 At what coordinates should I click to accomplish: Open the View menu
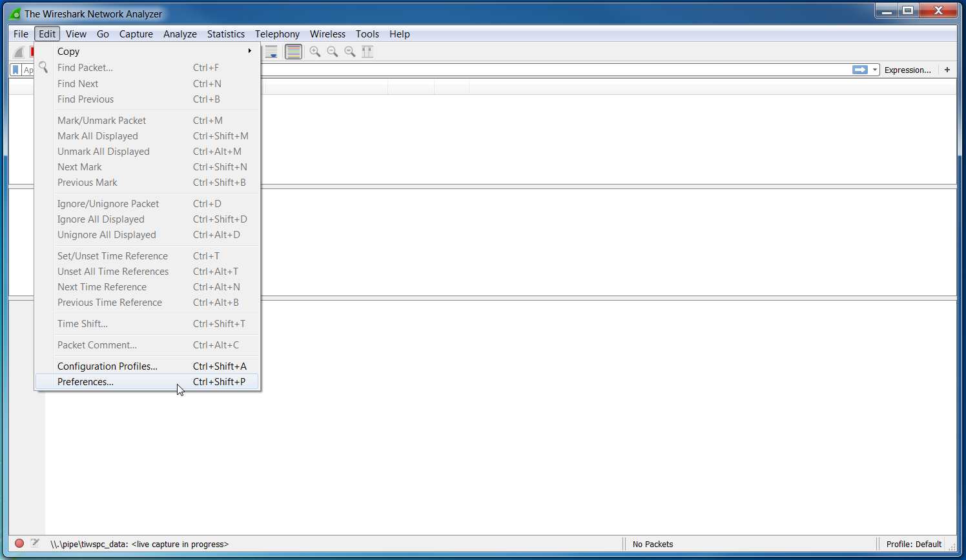76,34
